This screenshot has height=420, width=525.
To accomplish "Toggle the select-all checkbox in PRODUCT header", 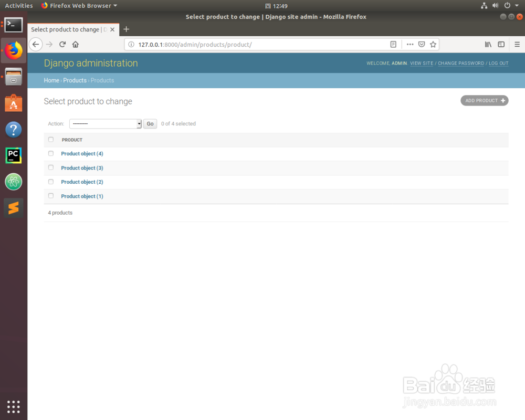I will [51, 139].
